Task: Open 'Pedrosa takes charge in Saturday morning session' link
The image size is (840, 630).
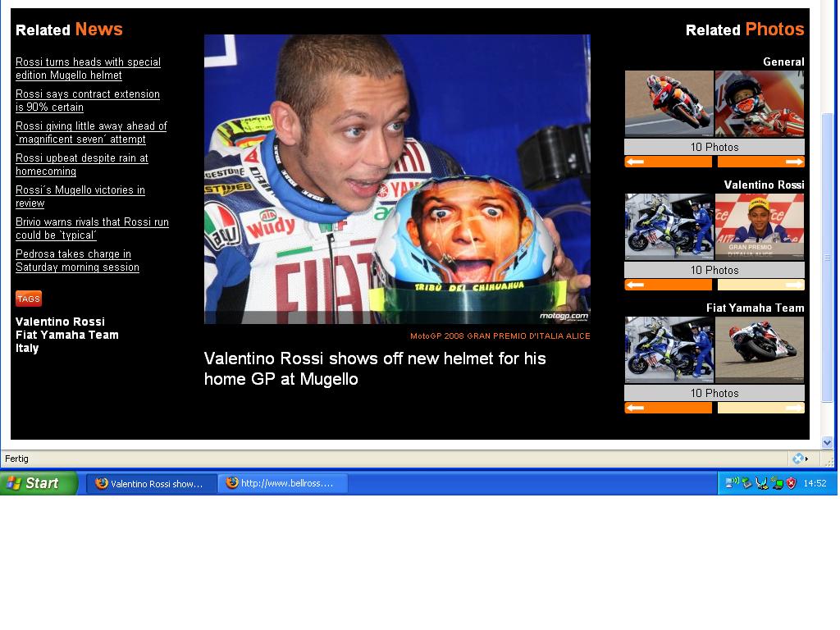Action: [x=77, y=261]
